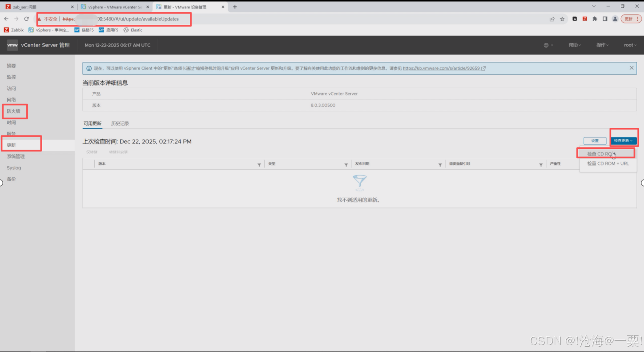Filter the 发布日期 column
The width and height of the screenshot is (644, 352).
[440, 165]
